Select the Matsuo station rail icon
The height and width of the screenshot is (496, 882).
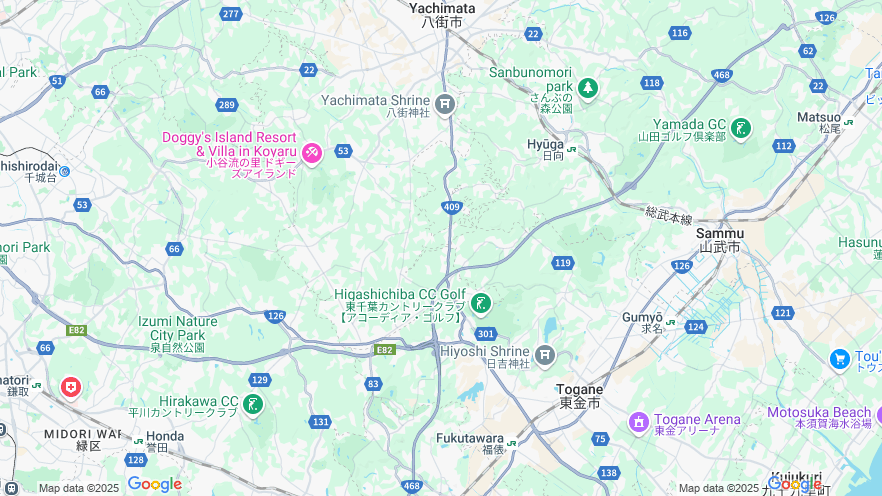point(848,122)
